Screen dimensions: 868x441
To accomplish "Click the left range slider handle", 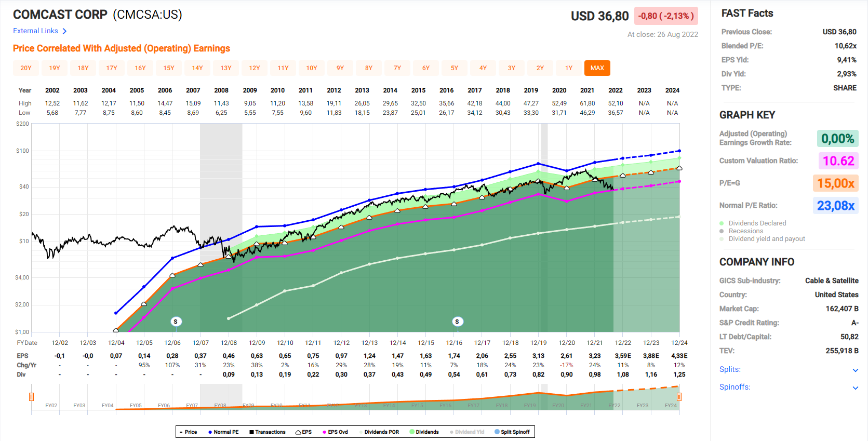I will pos(31,397).
